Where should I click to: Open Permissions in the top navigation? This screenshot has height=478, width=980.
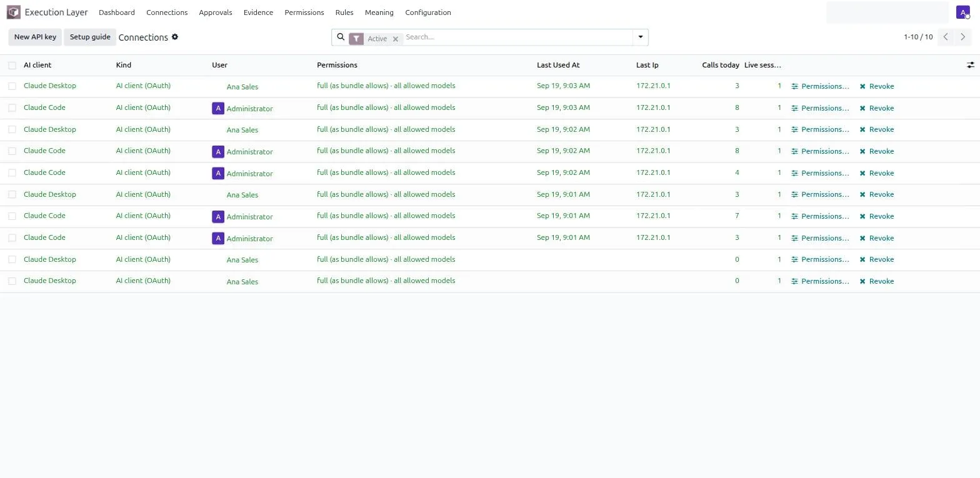304,12
